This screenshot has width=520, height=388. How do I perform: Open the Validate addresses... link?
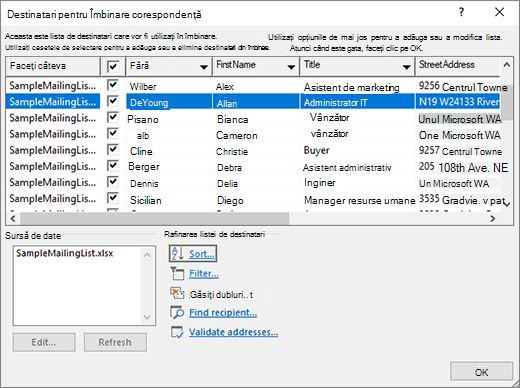click(233, 332)
